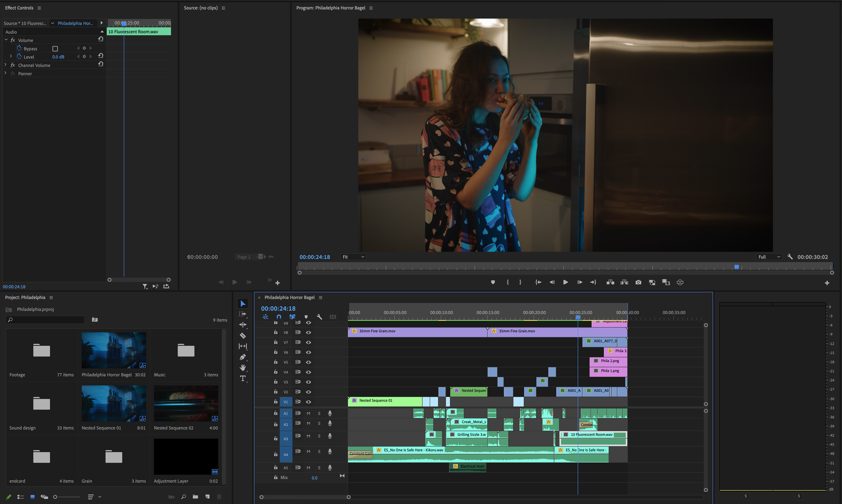The width and height of the screenshot is (842, 504).
Task: Open Project panel menu
Action: (x=51, y=298)
